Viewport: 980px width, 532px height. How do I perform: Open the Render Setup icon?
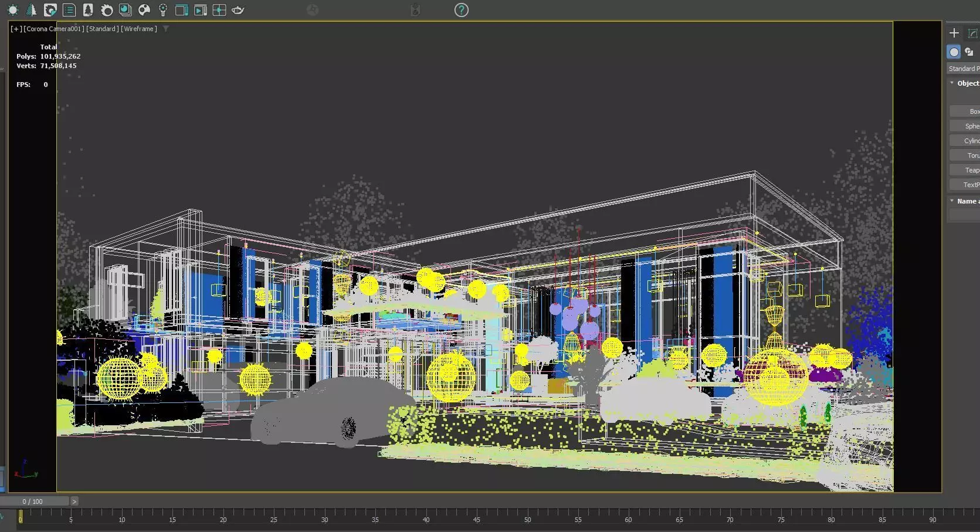pyautogui.click(x=182, y=10)
